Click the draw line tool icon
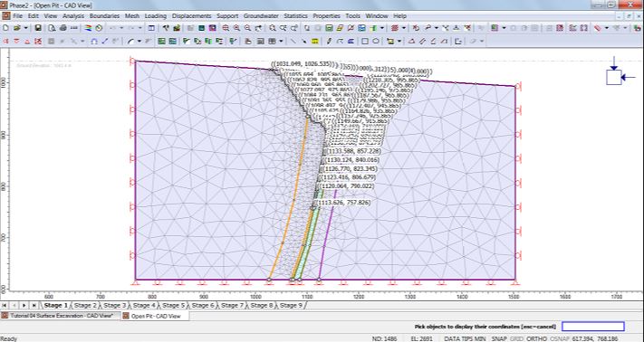Screen dimensions: 644x342 point(293,41)
